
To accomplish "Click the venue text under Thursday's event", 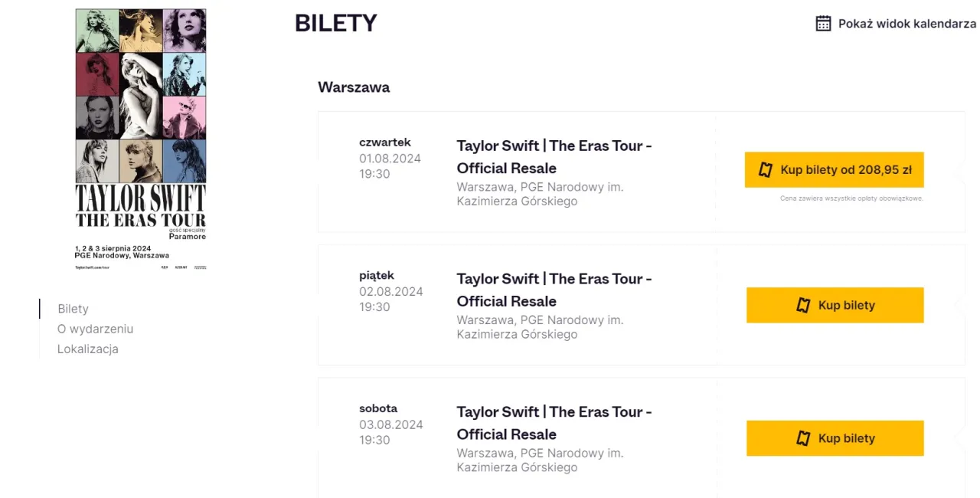I will pos(540,194).
